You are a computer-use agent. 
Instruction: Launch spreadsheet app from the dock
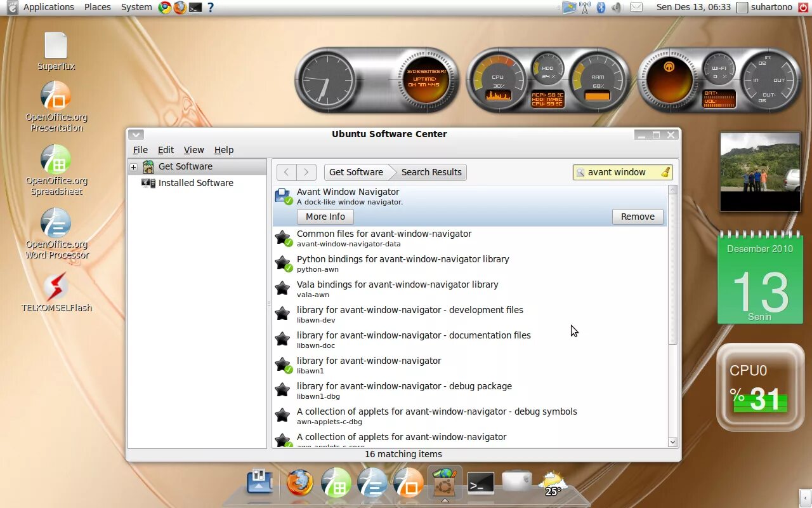tap(336, 483)
